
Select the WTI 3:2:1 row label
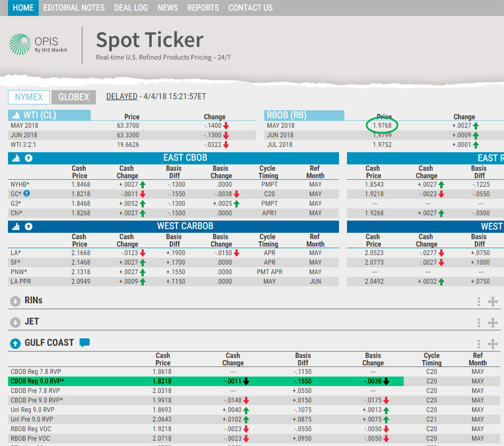[x=23, y=145]
